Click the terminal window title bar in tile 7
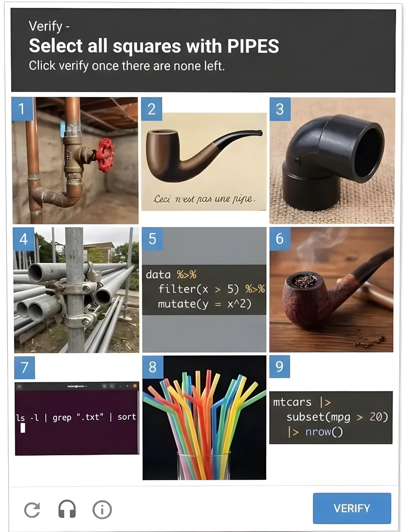The height and width of the screenshot is (532, 406). coord(77,386)
